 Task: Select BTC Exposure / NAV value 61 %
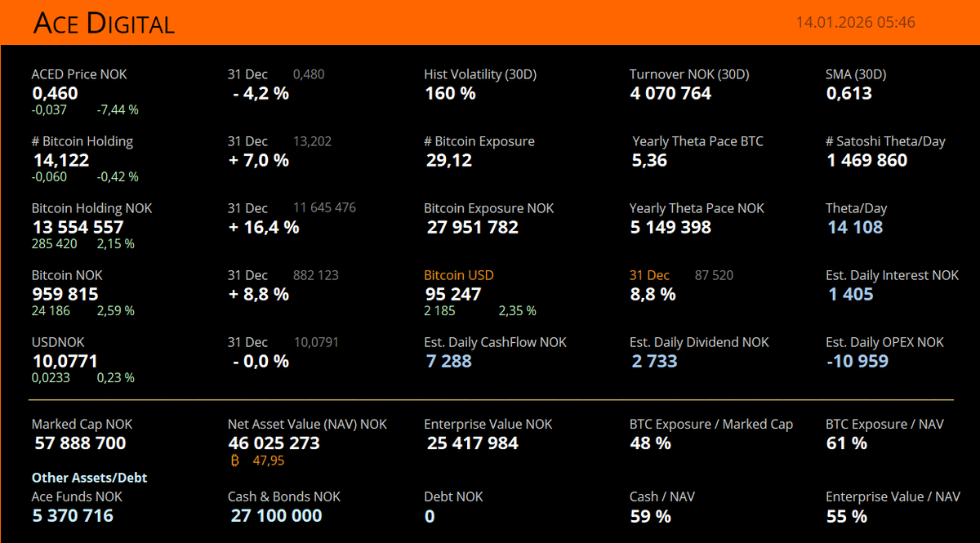[847, 443]
